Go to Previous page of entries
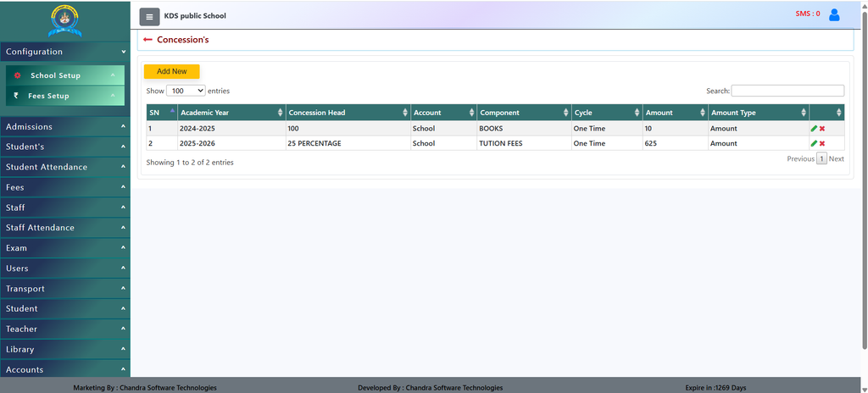Screen dimensions: 868x393 (x=800, y=159)
